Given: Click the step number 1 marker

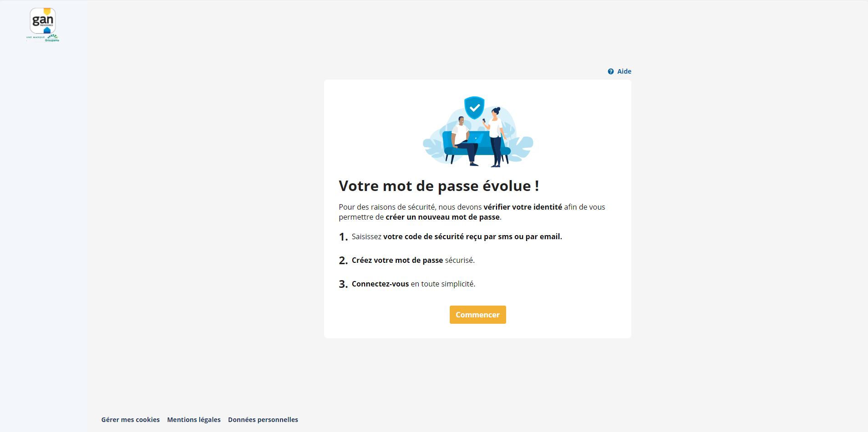Looking at the screenshot, I should [x=343, y=237].
